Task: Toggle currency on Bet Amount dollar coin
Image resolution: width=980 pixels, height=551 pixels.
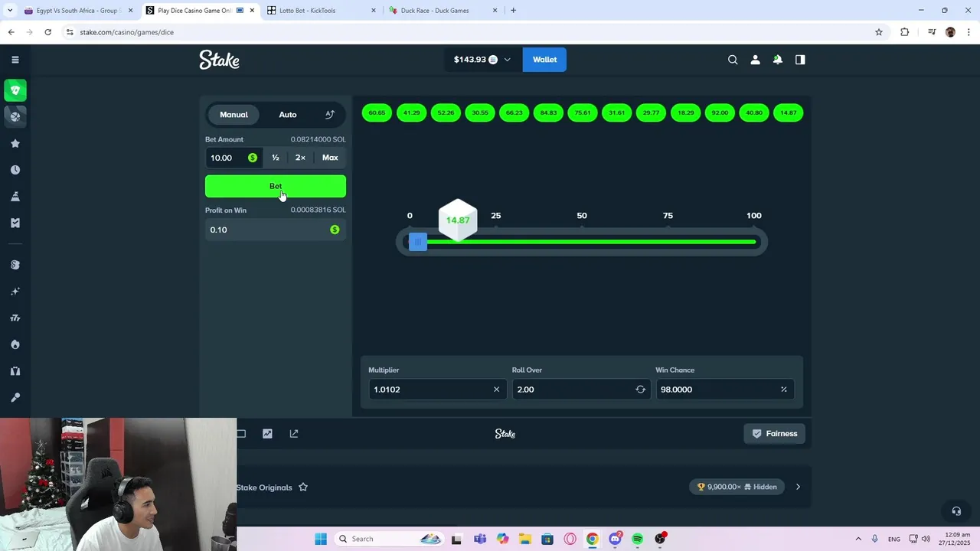Action: tap(253, 158)
